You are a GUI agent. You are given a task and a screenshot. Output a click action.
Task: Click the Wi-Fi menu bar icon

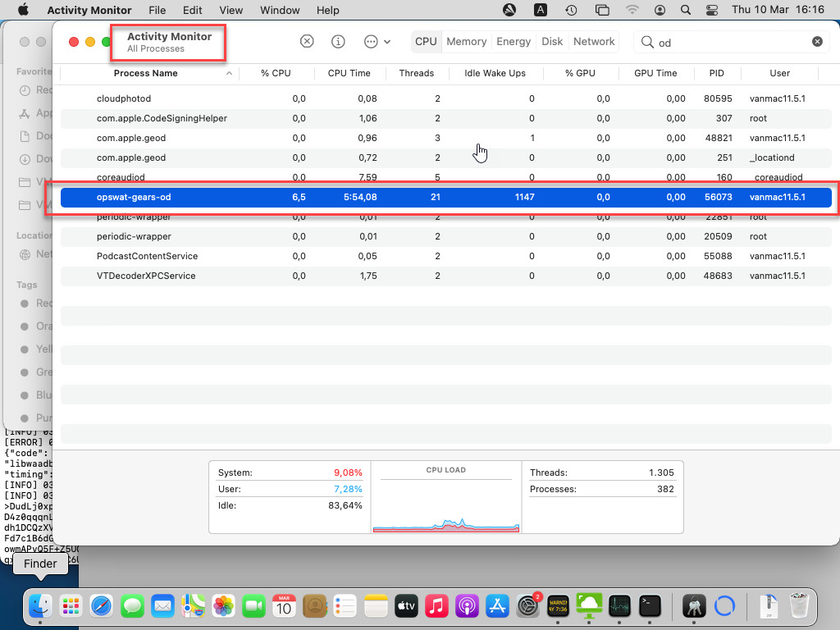632,10
